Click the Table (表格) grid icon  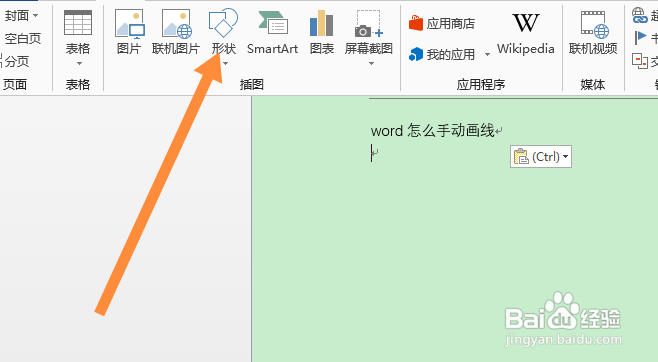(78, 23)
